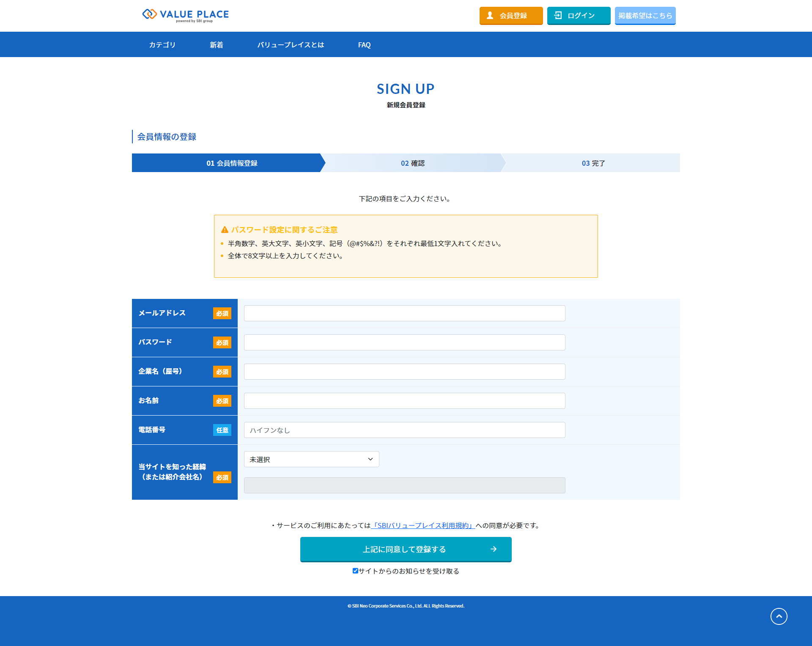Click the scroll-to-top chevron circle icon
The width and height of the screenshot is (812, 646).
point(779,616)
